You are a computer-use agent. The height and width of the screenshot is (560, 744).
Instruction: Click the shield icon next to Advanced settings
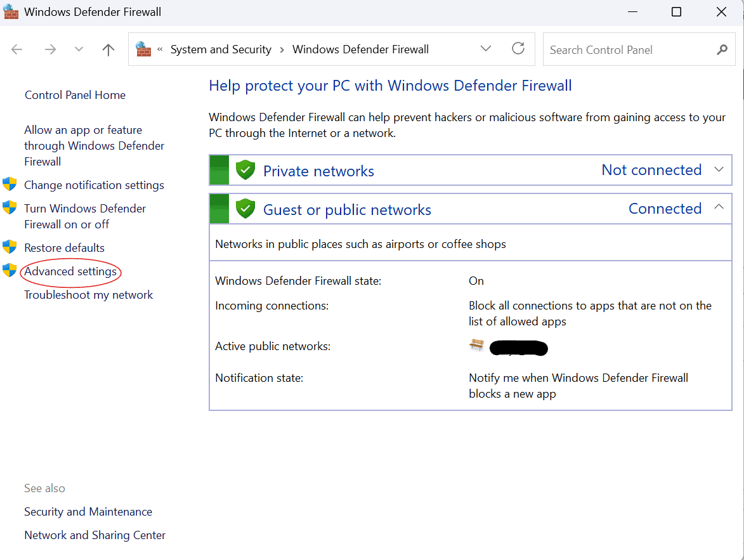[10, 270]
